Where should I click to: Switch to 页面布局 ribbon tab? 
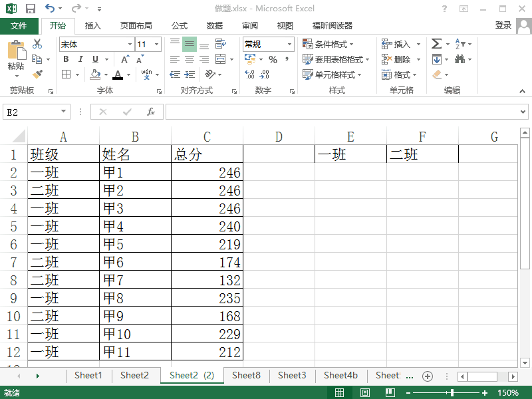pos(136,25)
